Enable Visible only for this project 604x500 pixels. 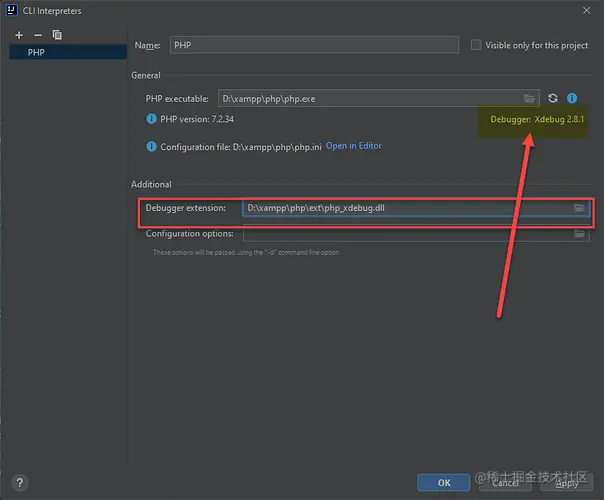pyautogui.click(x=476, y=45)
